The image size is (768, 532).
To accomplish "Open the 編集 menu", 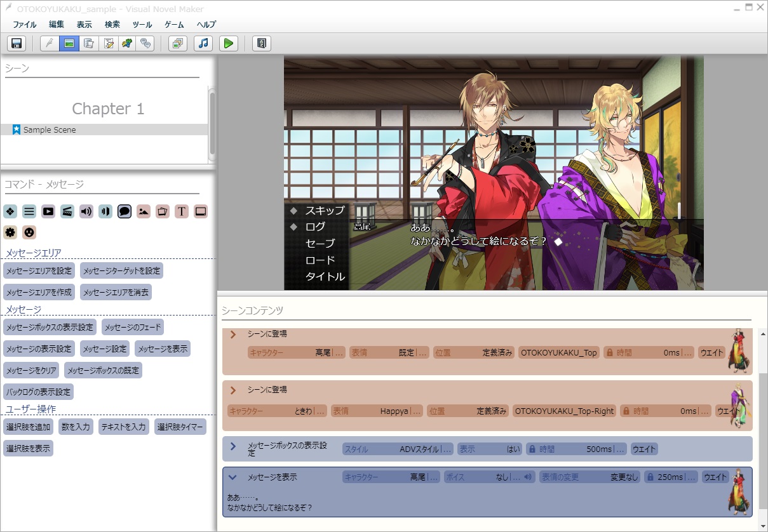I will tap(57, 25).
